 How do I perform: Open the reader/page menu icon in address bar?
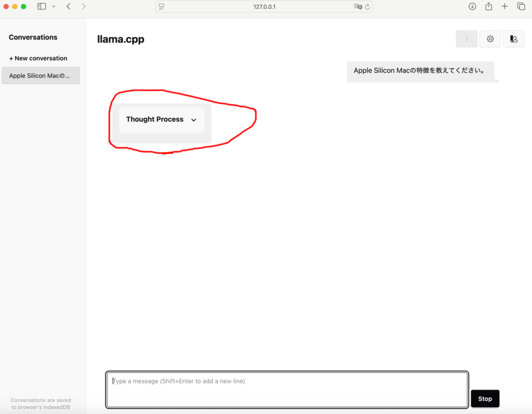pos(162,7)
